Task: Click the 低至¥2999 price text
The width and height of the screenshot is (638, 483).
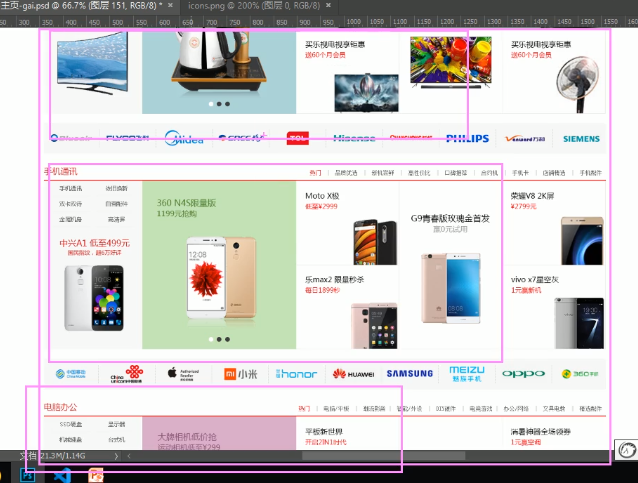Action: coord(321,206)
